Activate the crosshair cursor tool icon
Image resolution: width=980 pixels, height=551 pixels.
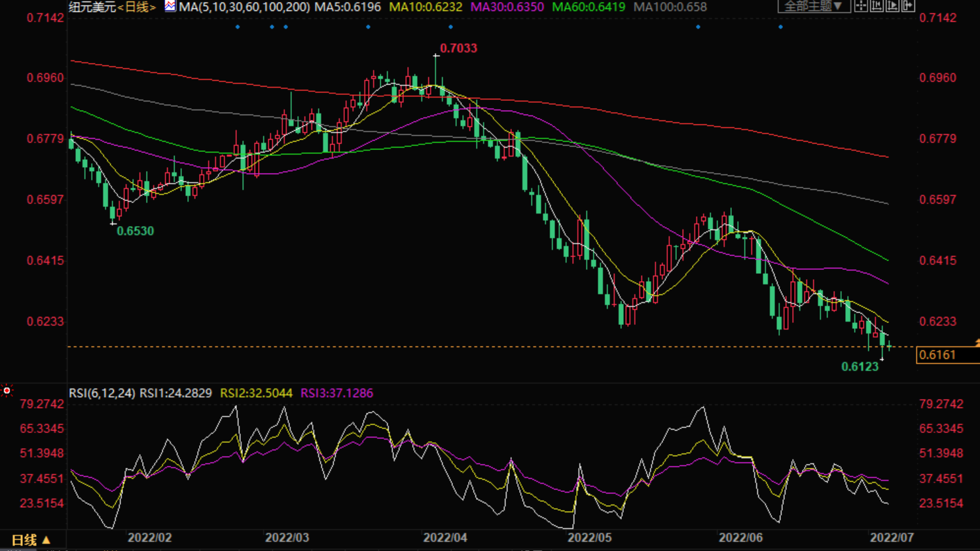tap(861, 6)
